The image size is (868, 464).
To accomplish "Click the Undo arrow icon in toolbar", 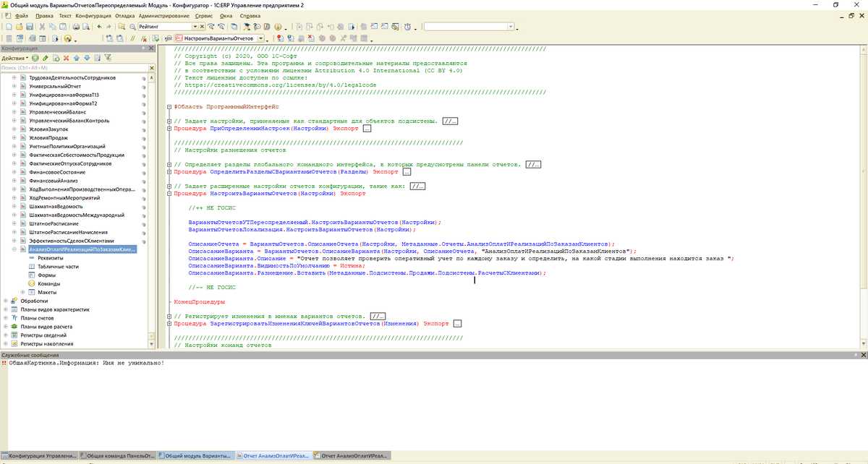I will (x=99, y=27).
